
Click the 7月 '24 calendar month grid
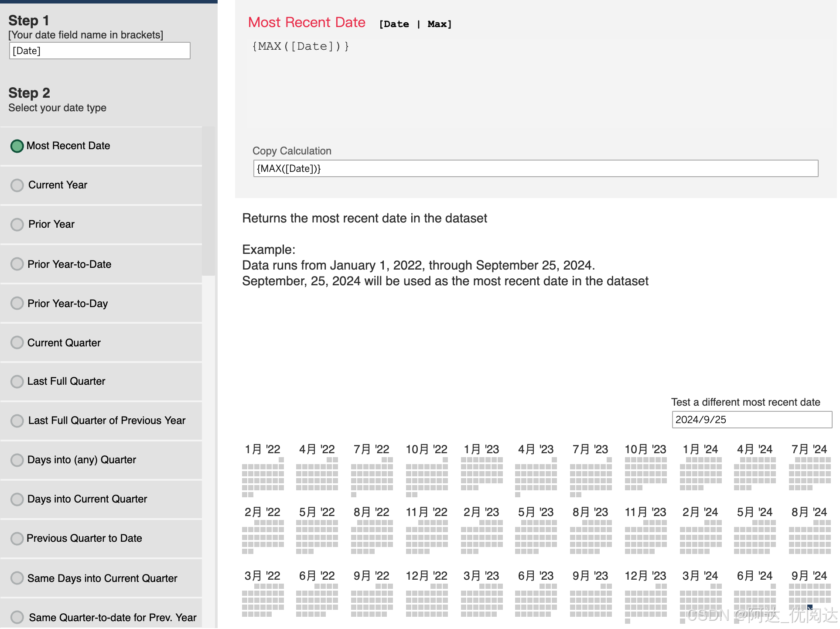click(809, 474)
